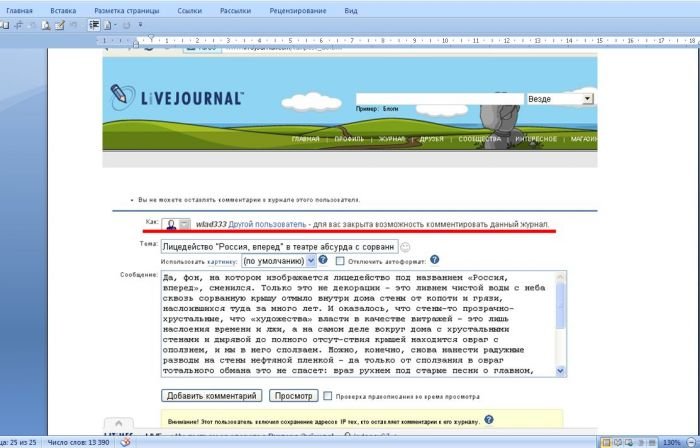
Task: Click help icon after 'Отключить автоформат'
Action: 435,260
